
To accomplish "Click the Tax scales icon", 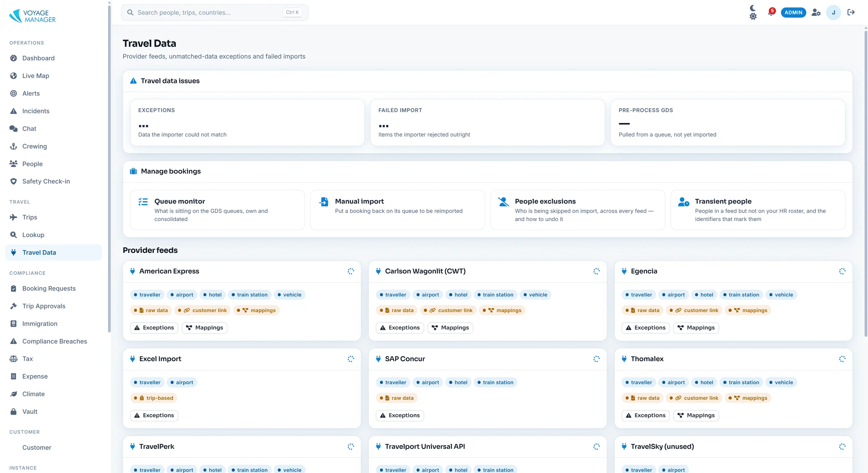I will click(x=13, y=359).
